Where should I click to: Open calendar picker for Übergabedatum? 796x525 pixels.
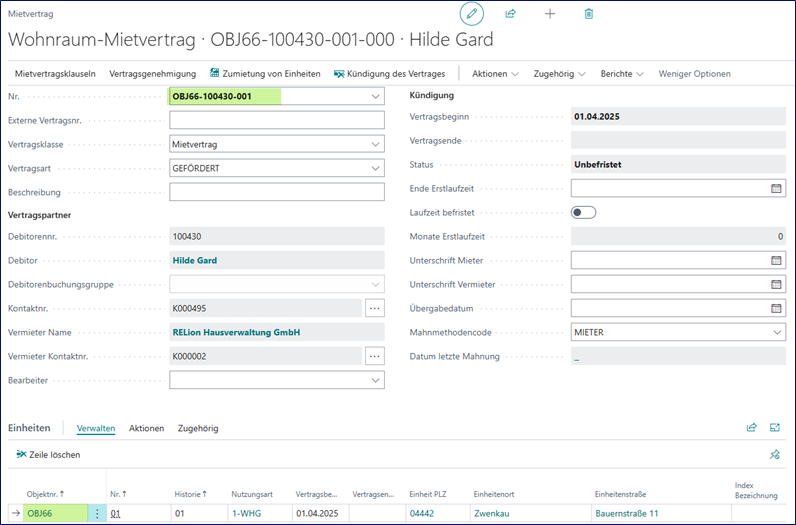(776, 308)
